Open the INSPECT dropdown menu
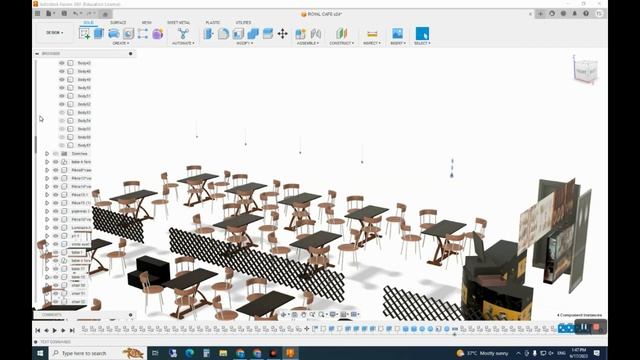The image size is (640, 360). click(372, 43)
